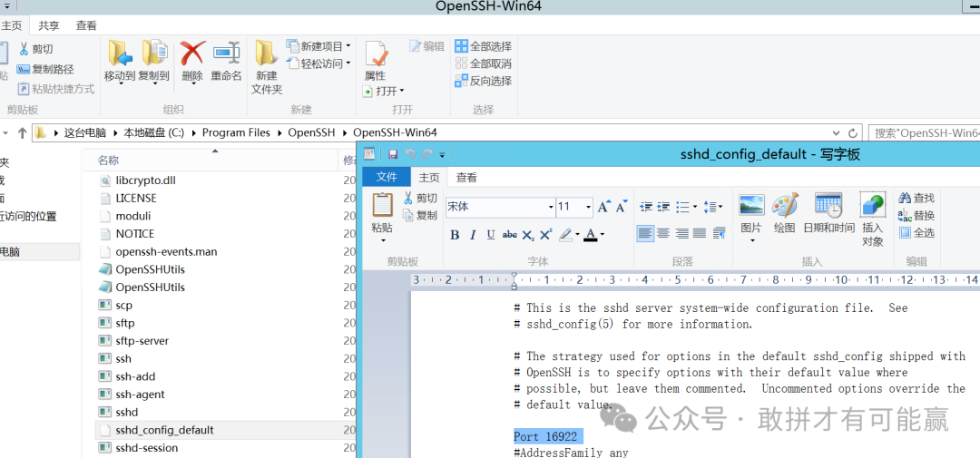The height and width of the screenshot is (458, 980).
Task: Open the address bar history dropdown
Action: [x=837, y=133]
